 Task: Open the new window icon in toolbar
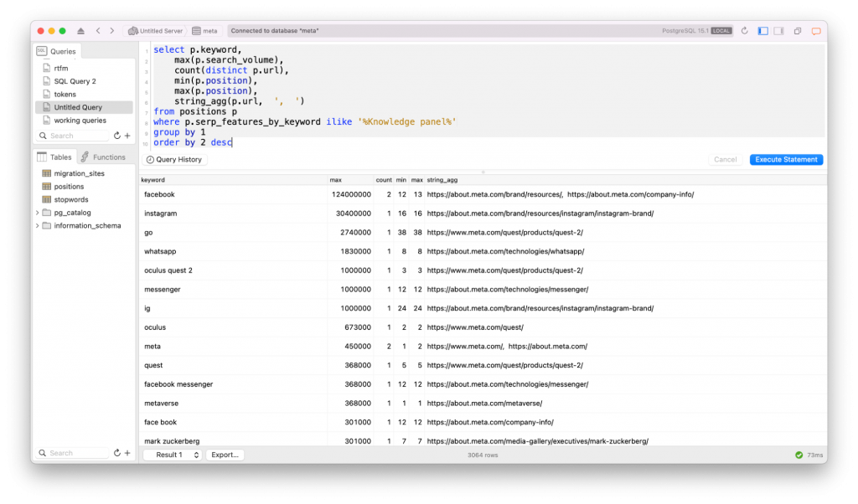798,31
